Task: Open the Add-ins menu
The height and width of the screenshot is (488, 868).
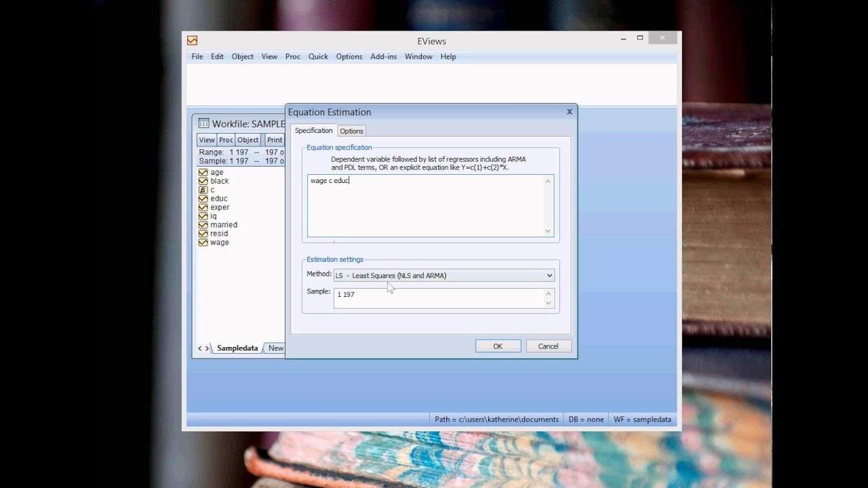Action: tap(383, 57)
